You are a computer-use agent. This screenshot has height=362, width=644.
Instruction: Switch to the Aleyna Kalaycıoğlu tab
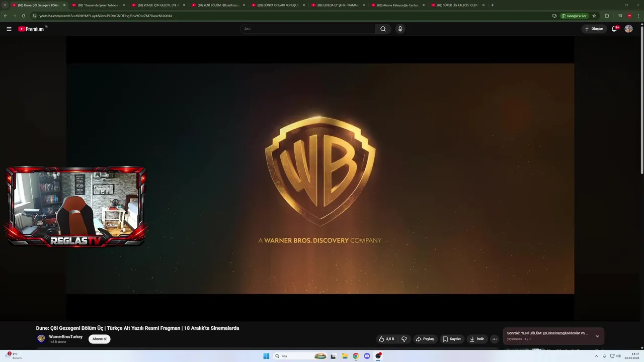coord(397,5)
